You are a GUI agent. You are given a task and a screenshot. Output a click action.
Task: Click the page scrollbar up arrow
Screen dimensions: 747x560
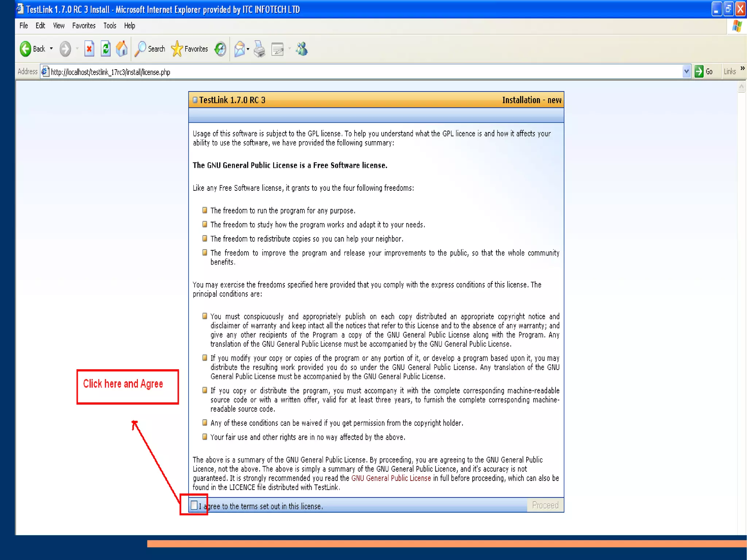pyautogui.click(x=741, y=87)
